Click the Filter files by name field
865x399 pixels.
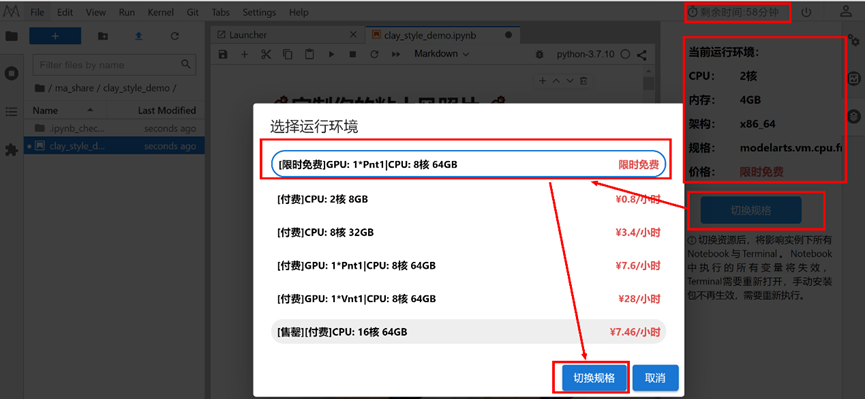click(x=114, y=65)
